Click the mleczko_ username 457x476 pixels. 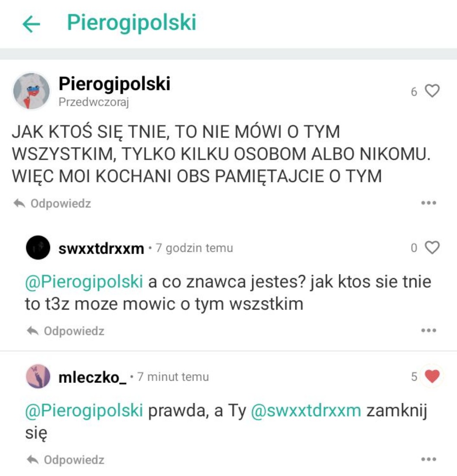pyautogui.click(x=93, y=377)
